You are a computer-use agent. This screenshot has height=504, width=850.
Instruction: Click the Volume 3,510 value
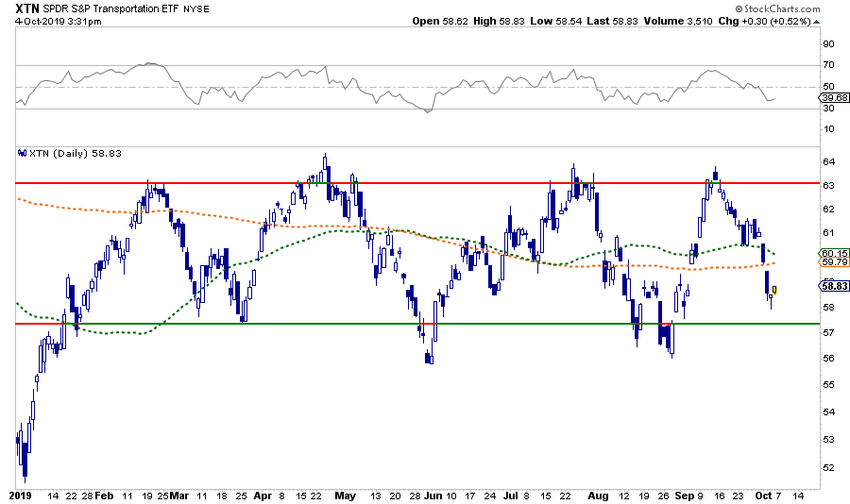coord(678,21)
